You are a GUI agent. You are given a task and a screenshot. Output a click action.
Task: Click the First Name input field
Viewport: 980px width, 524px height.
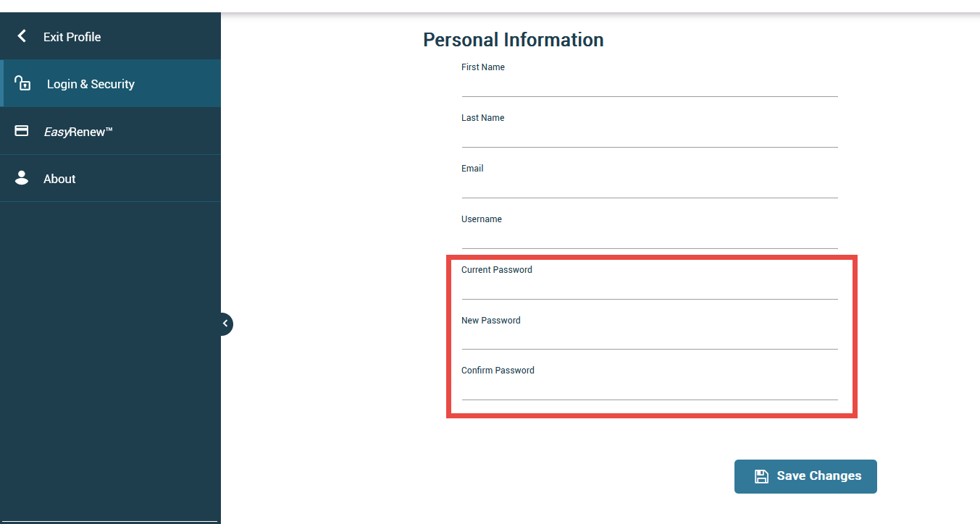coord(650,86)
